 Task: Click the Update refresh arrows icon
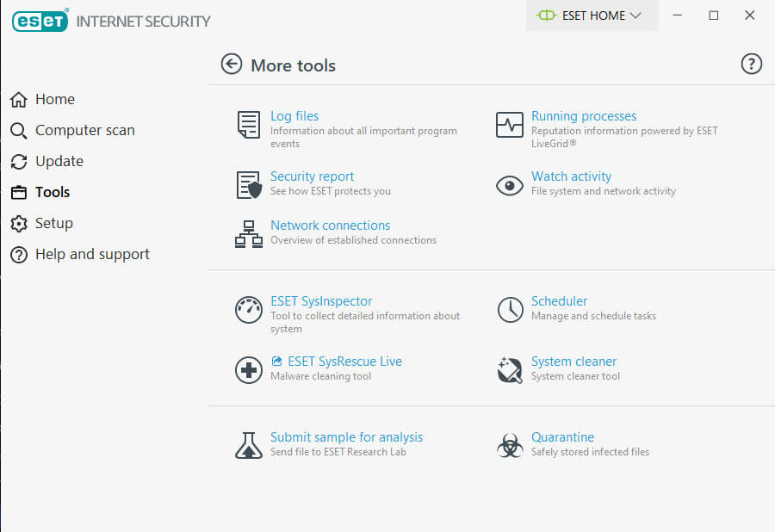19,162
